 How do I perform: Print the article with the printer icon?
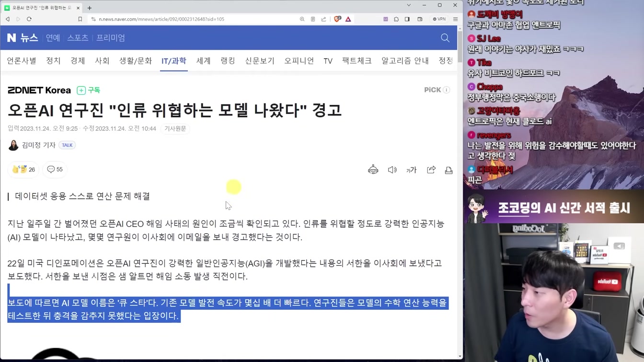(449, 170)
